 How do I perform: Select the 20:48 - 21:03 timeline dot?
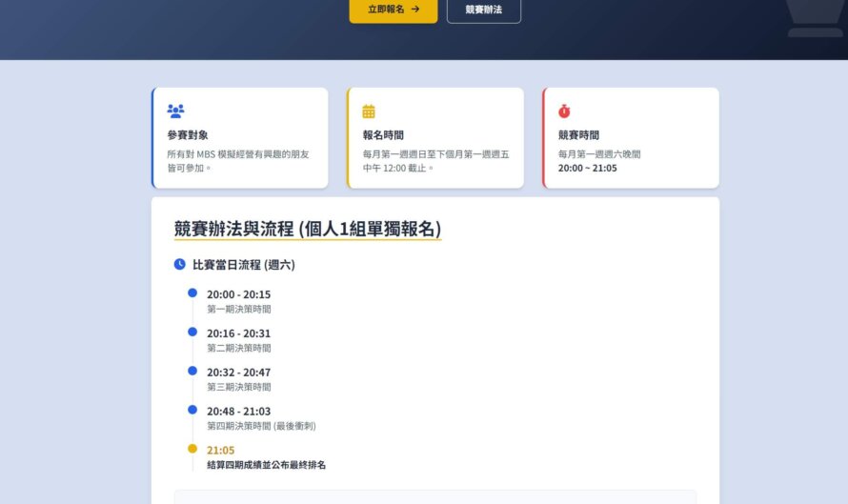pos(192,410)
